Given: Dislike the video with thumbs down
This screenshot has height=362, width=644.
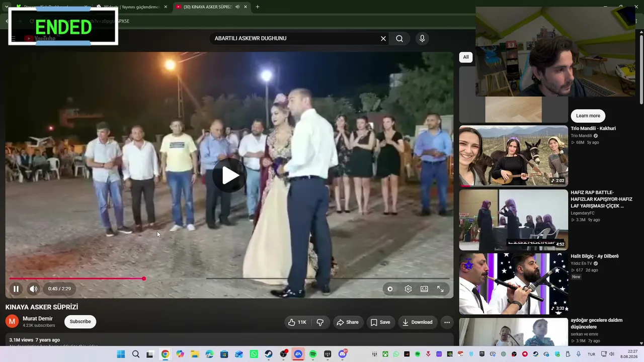Looking at the screenshot, I should pos(320,322).
